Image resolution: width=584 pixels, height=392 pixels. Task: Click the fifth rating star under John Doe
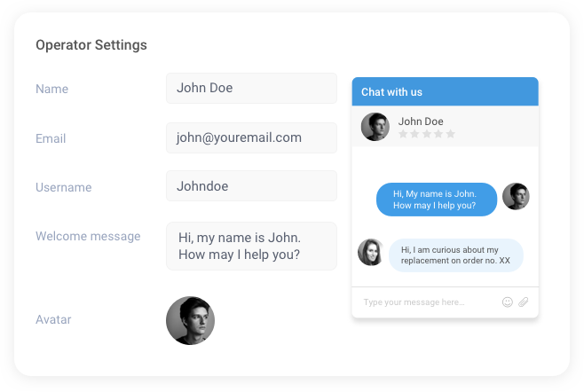451,134
